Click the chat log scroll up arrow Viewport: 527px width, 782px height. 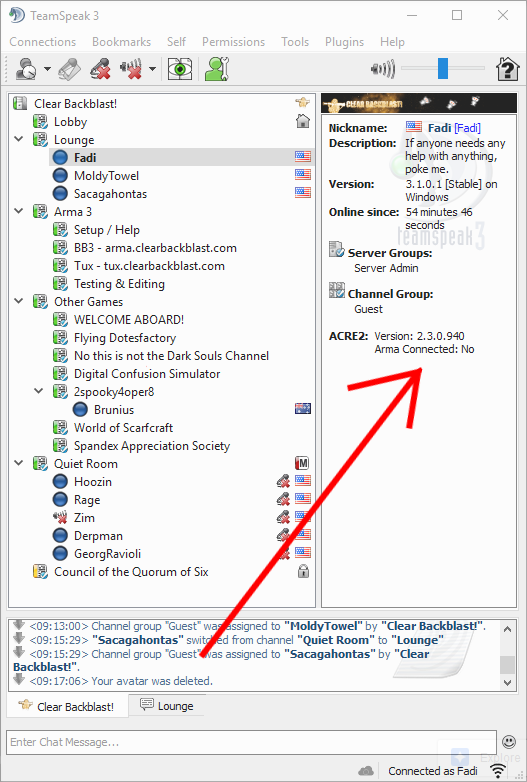pos(508,629)
